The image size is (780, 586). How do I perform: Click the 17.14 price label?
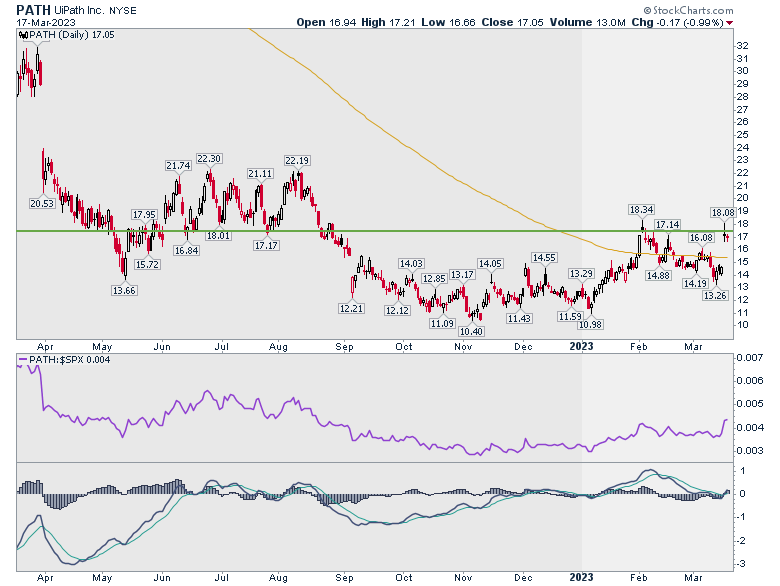pos(667,225)
